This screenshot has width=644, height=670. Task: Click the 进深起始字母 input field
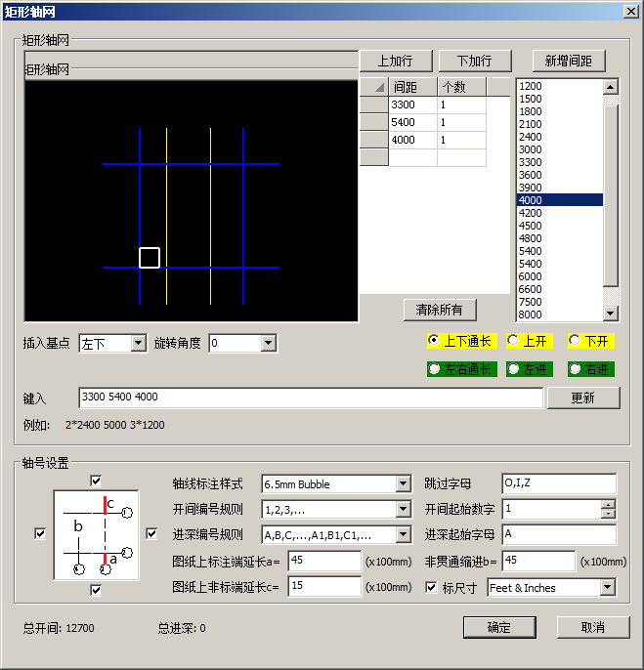559,534
